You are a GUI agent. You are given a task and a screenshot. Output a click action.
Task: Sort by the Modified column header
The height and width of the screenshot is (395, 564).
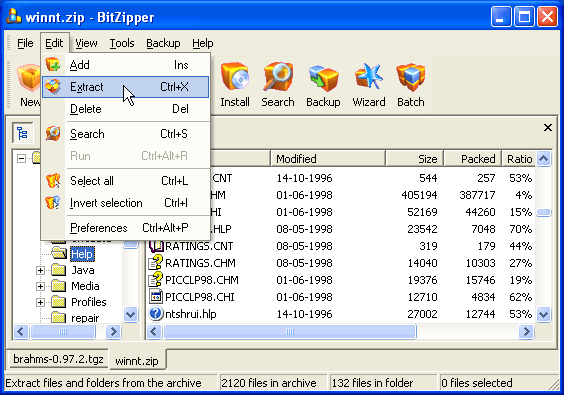327,159
